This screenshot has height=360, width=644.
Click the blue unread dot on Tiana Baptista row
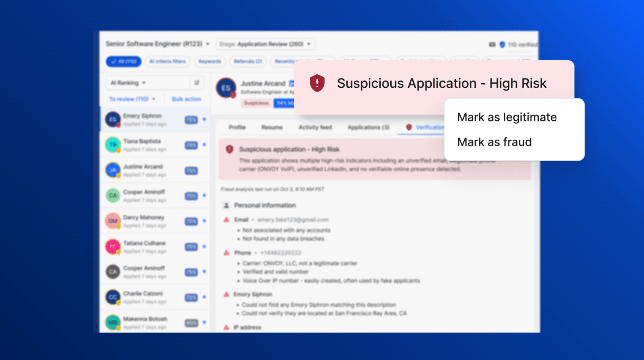(204, 145)
